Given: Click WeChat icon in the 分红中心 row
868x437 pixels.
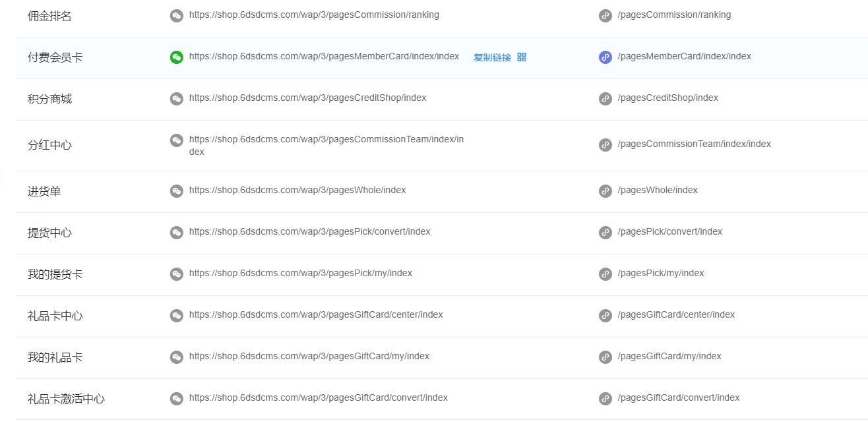Looking at the screenshot, I should point(176,140).
